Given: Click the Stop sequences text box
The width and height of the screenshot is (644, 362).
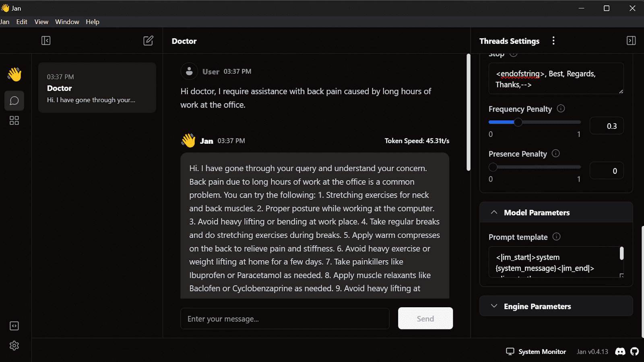Looking at the screenshot, I should [x=556, y=79].
